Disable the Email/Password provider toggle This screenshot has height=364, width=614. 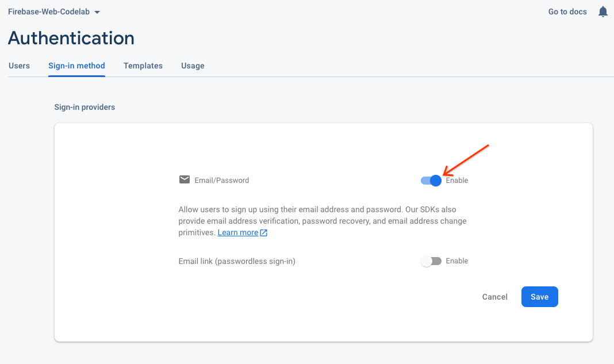pyautogui.click(x=430, y=180)
